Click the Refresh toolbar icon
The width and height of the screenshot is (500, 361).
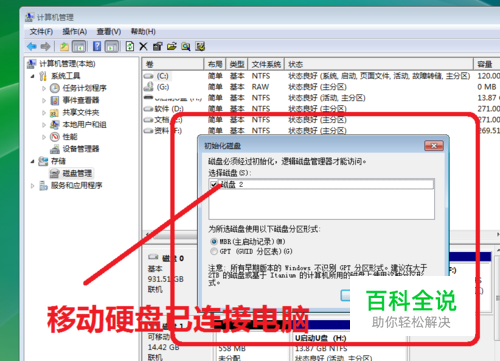point(130,46)
